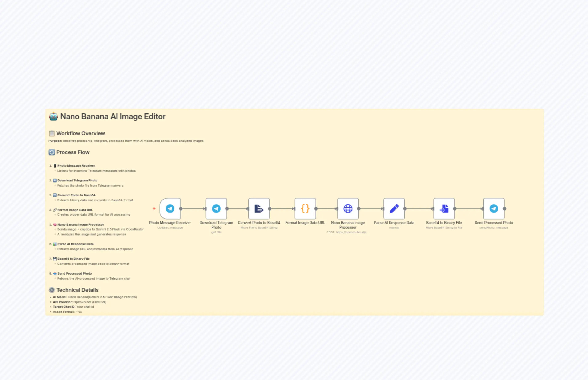Select the Photo Message Receiver Telegram trigger icon
Image resolution: width=588 pixels, height=380 pixels.
coord(170,208)
